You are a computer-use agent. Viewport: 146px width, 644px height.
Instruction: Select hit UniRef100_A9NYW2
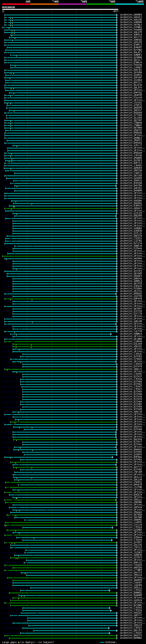pyautogui.click(x=131, y=40)
